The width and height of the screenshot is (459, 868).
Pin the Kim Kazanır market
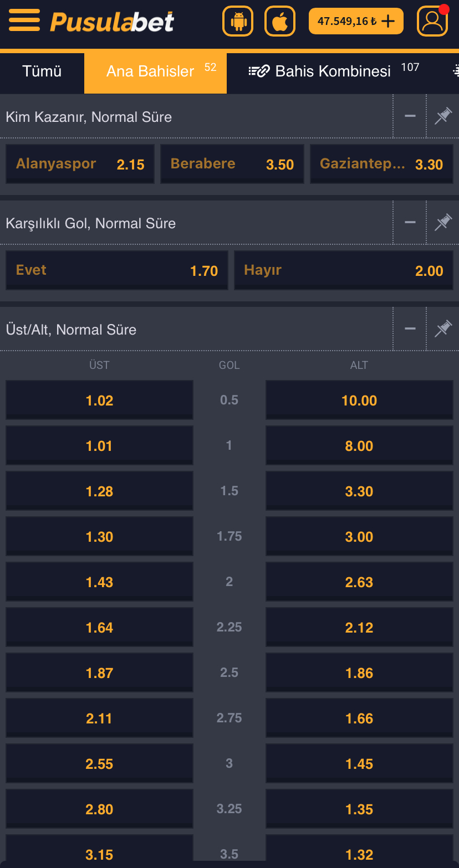[443, 116]
